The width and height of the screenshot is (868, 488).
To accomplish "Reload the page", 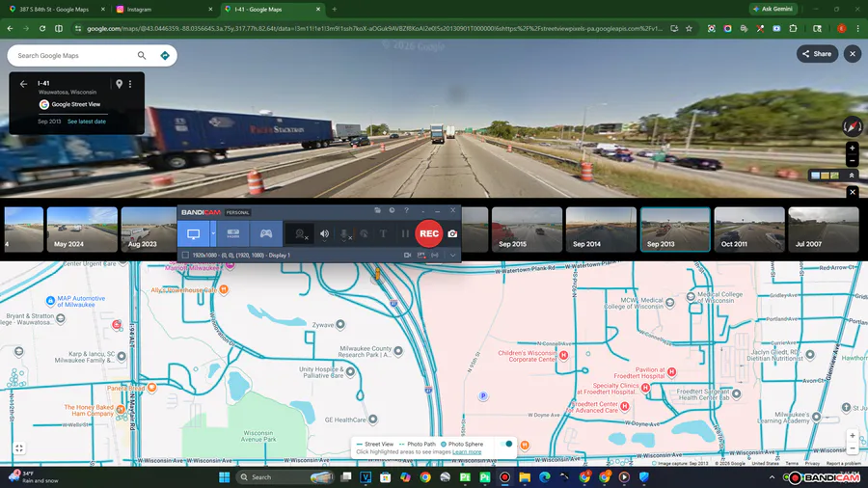I will [x=42, y=28].
